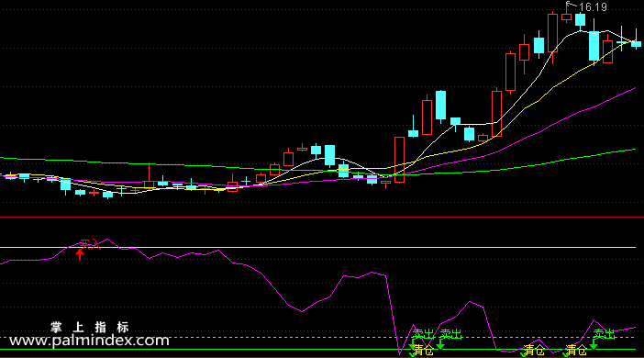
Task: Click the rightmost 卖出 sell label
Action: click(x=604, y=334)
